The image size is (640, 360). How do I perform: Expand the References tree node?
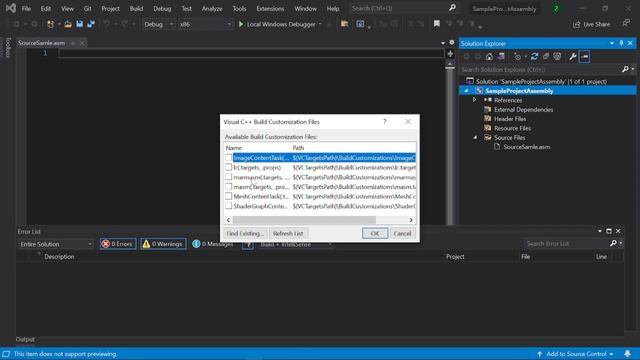coord(474,100)
